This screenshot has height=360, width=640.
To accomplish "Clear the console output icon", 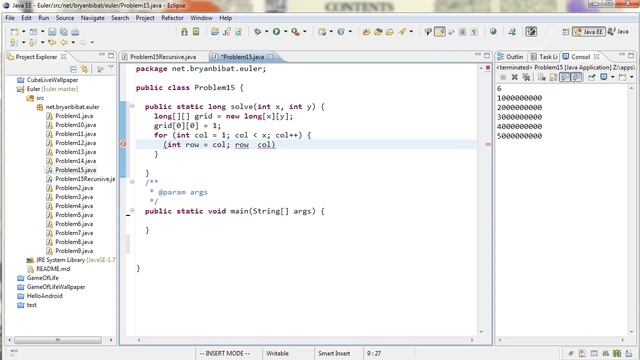I will pos(541,77).
